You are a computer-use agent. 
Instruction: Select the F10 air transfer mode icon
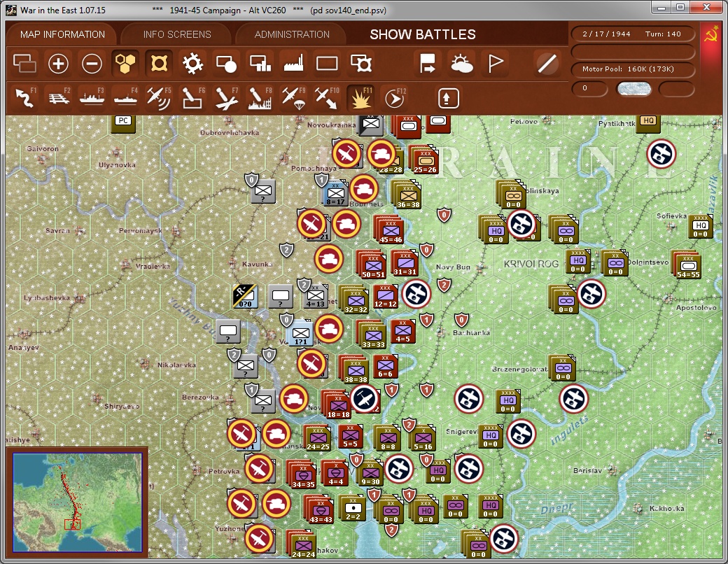click(327, 97)
